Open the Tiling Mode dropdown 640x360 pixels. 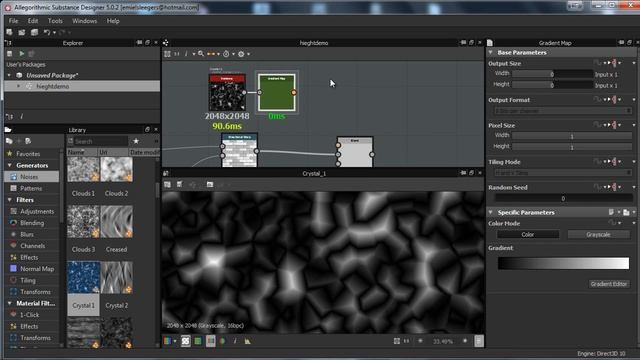click(x=563, y=173)
